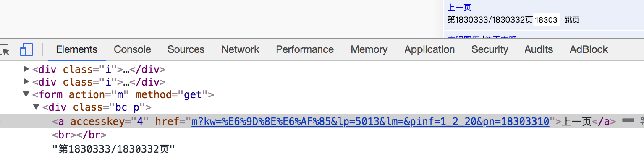Switch to the Performance tab
The height and width of the screenshot is (156, 644).
[305, 49]
